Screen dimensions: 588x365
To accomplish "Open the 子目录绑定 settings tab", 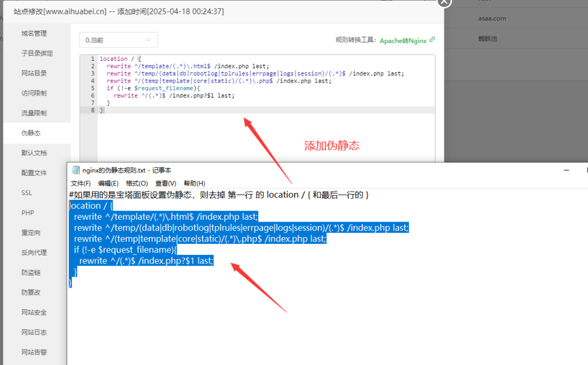I will click(37, 53).
